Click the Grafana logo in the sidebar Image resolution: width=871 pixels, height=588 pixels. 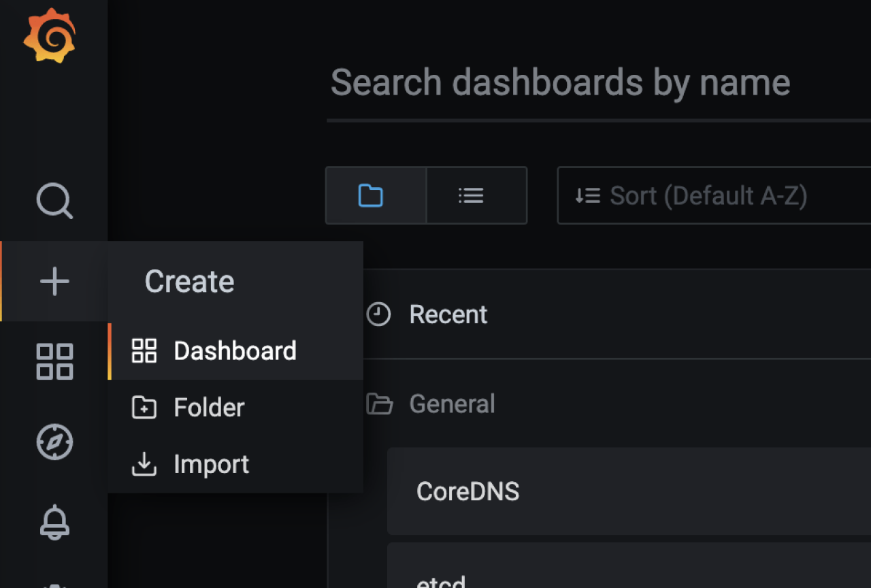point(49,36)
